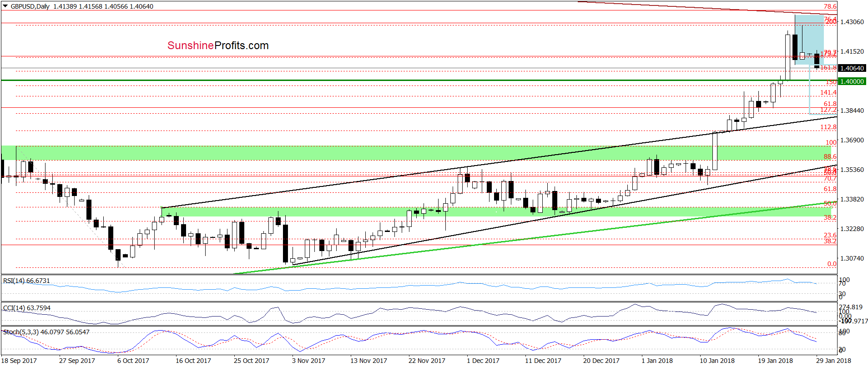This screenshot has width=868, height=367.
Task: Select the 1.32280 price axis label
Action: [852, 229]
